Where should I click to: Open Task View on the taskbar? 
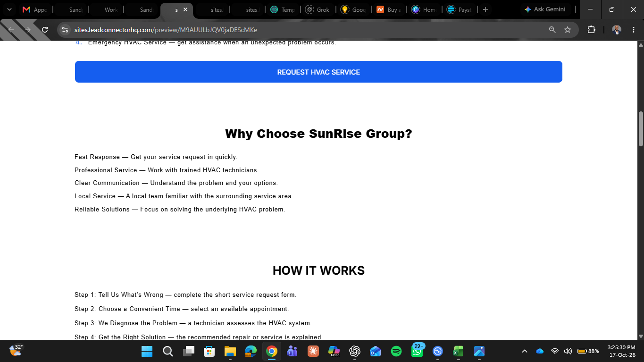tap(189, 351)
